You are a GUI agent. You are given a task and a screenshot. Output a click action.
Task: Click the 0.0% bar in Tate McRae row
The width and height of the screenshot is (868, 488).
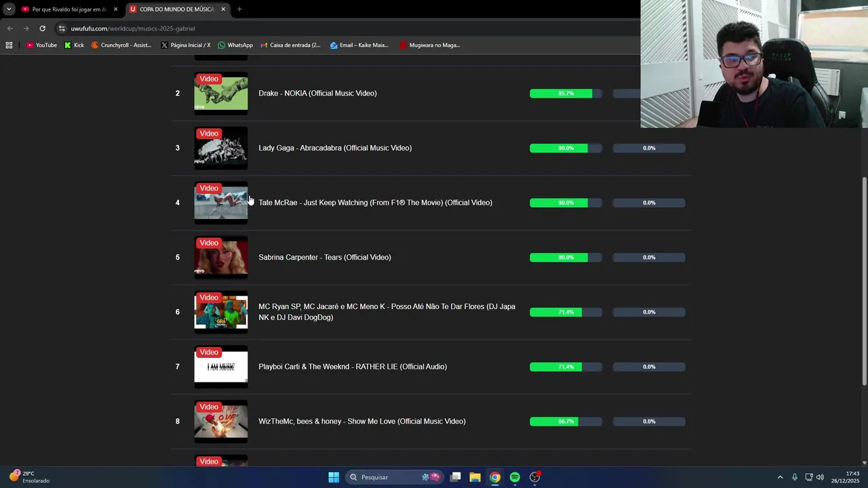[649, 203]
